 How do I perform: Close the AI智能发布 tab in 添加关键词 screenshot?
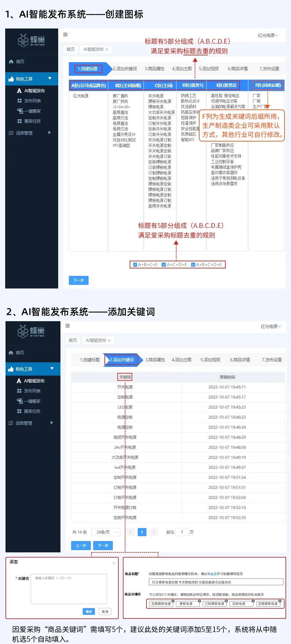109,341
